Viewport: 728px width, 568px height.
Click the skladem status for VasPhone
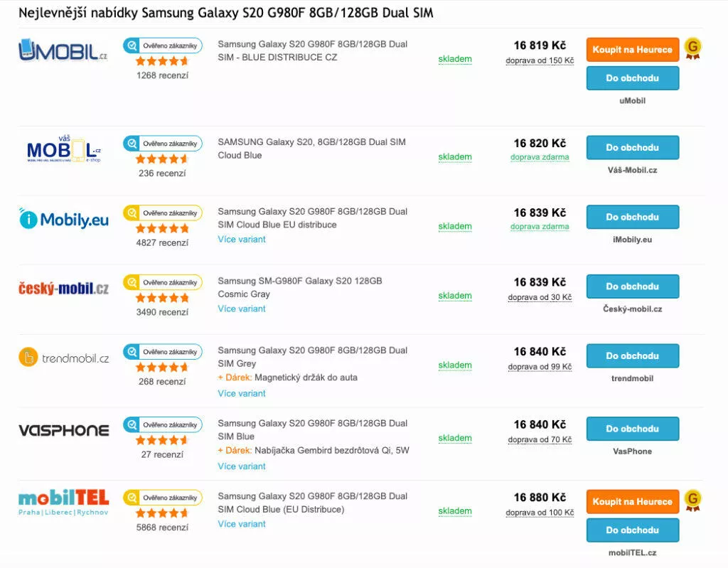(455, 438)
